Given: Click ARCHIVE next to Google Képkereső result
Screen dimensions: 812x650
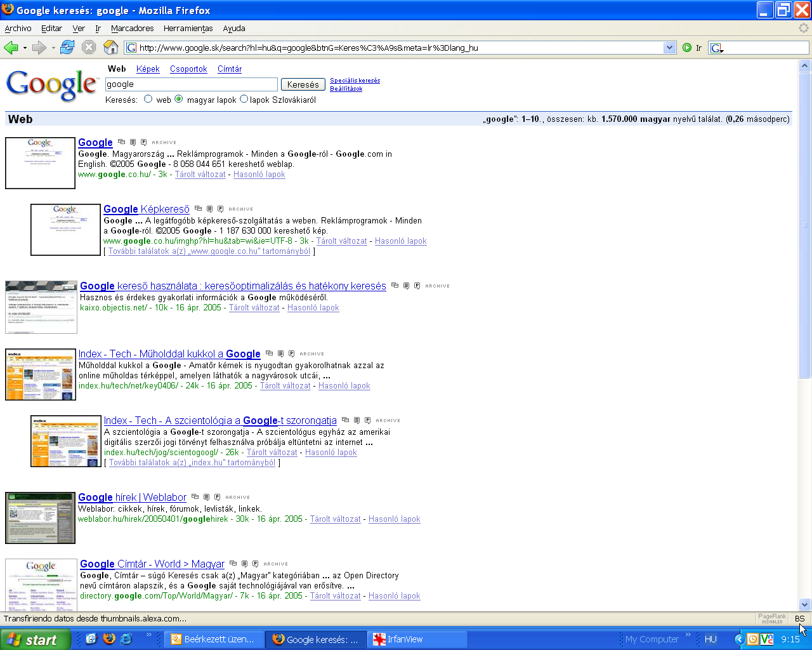Looking at the screenshot, I should [240, 209].
